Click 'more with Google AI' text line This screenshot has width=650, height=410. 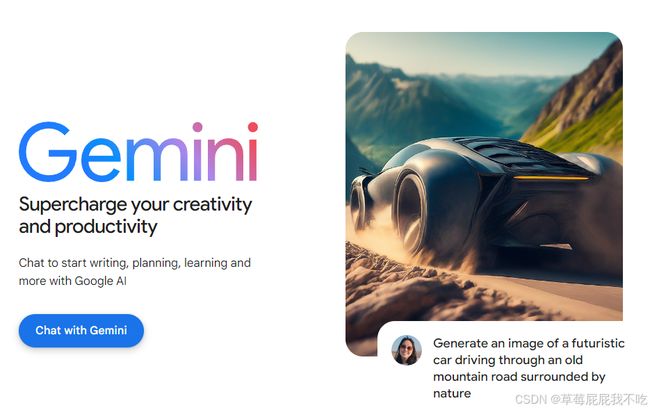click(73, 281)
